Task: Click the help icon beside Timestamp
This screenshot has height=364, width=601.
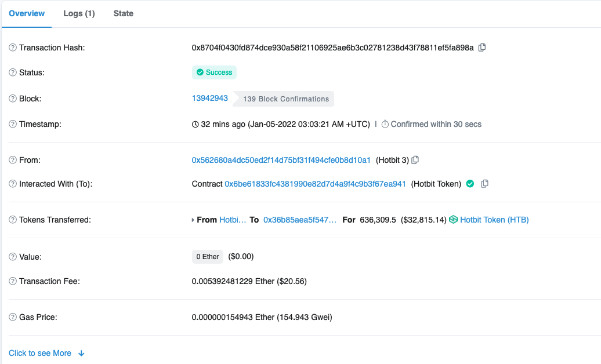Action: [x=13, y=124]
